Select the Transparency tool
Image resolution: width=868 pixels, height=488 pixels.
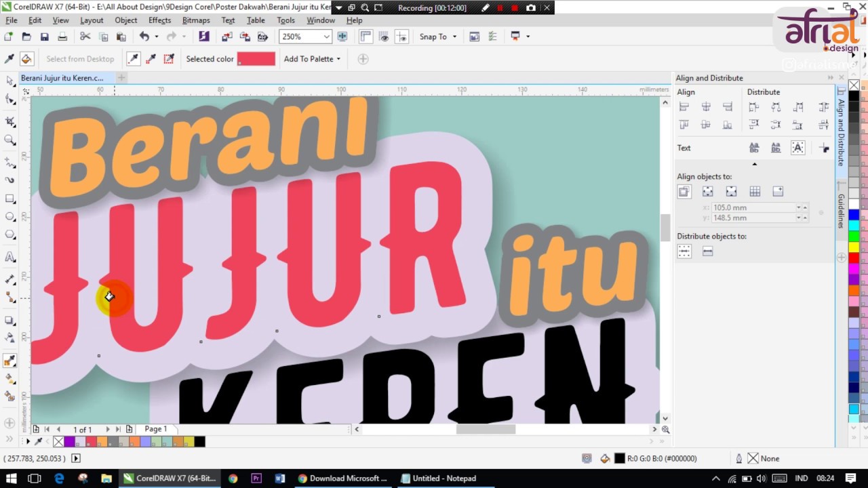click(x=9, y=338)
